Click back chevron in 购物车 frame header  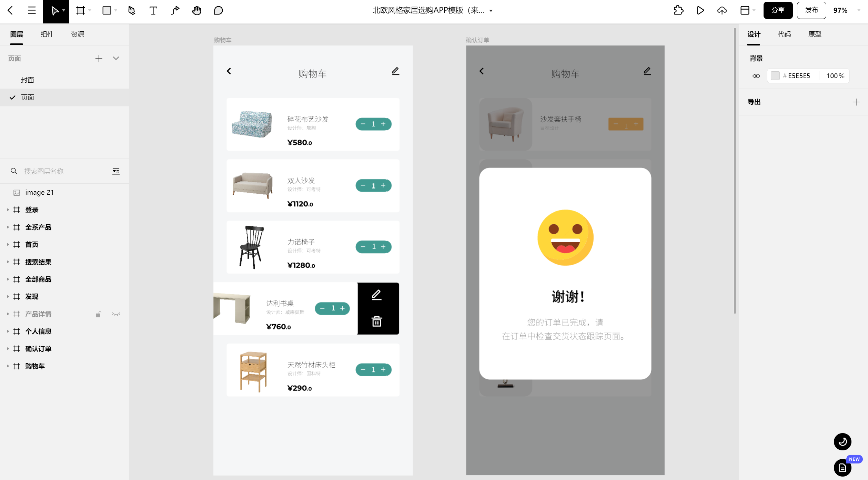(229, 71)
